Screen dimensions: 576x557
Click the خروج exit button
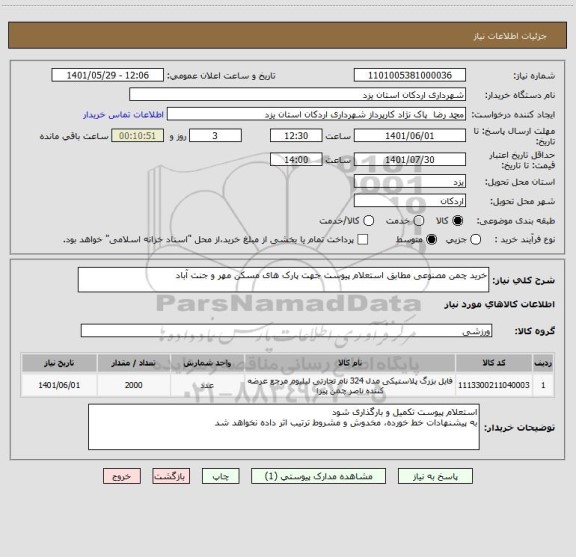[x=122, y=476]
